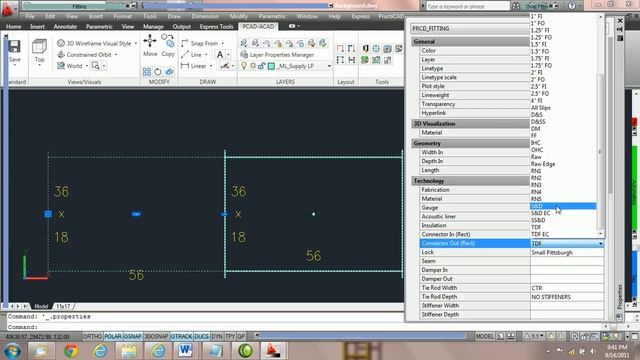Toggle the layer lock padlock icon
The width and height of the screenshot is (640, 360).
click(262, 66)
